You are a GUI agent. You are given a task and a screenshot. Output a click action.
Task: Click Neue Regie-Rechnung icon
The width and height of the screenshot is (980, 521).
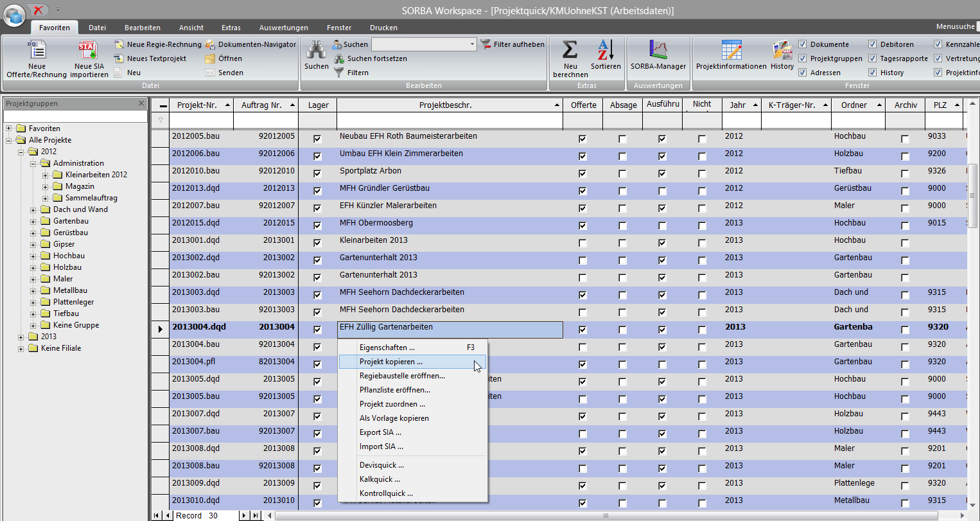coord(119,44)
